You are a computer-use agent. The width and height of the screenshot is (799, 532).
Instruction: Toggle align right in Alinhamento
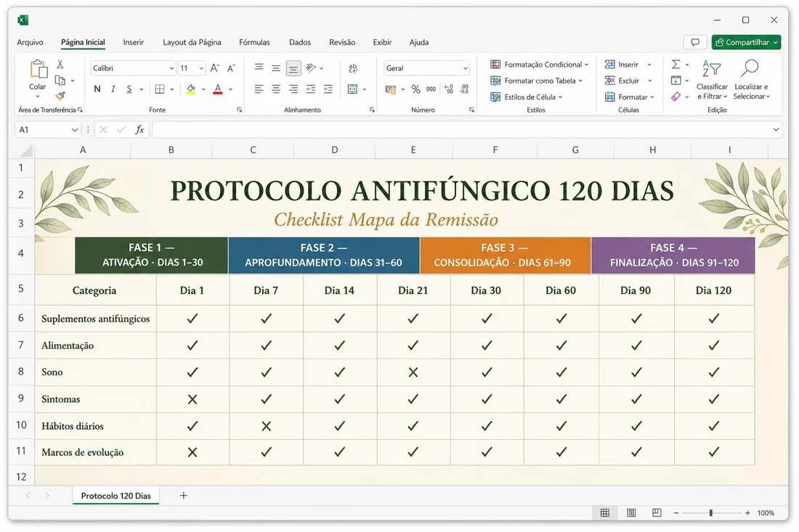click(293, 89)
